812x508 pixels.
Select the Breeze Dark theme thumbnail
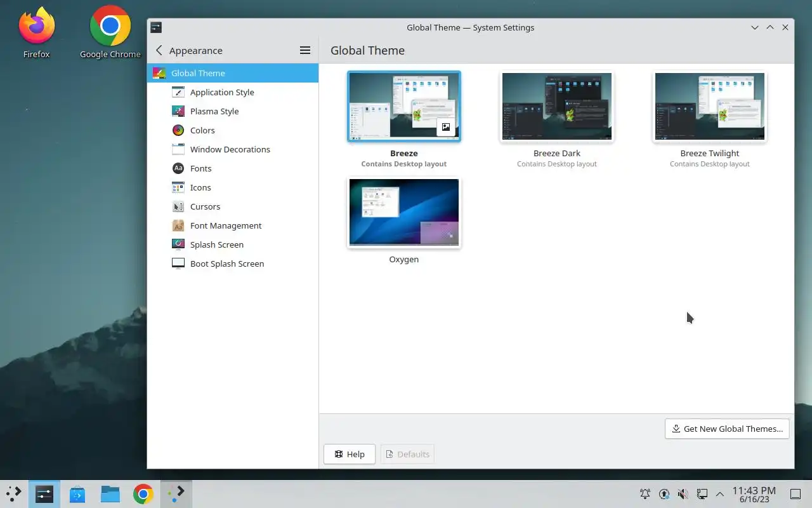click(557, 107)
